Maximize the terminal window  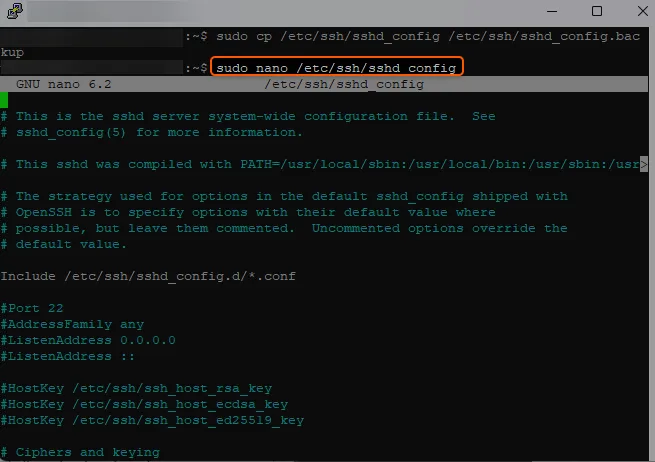pyautogui.click(x=597, y=11)
